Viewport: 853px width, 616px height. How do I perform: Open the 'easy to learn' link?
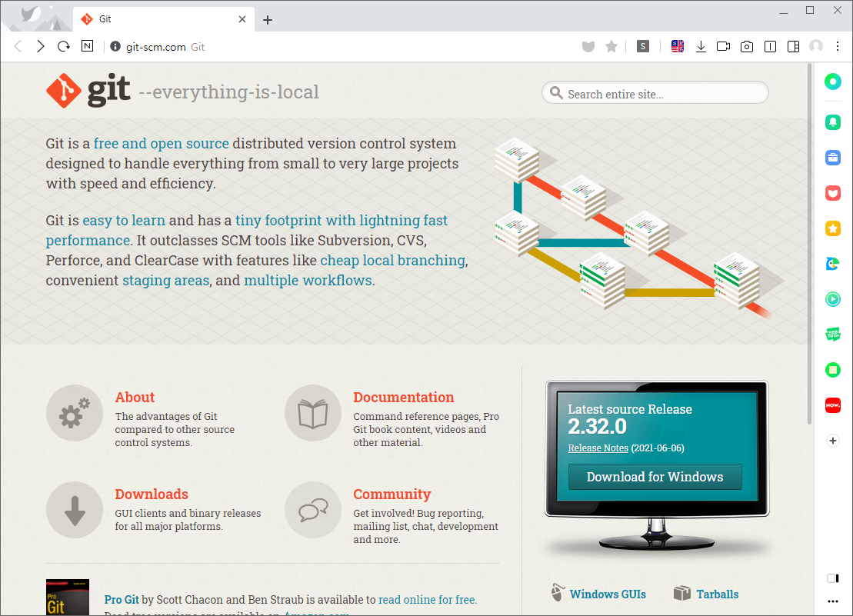(124, 221)
